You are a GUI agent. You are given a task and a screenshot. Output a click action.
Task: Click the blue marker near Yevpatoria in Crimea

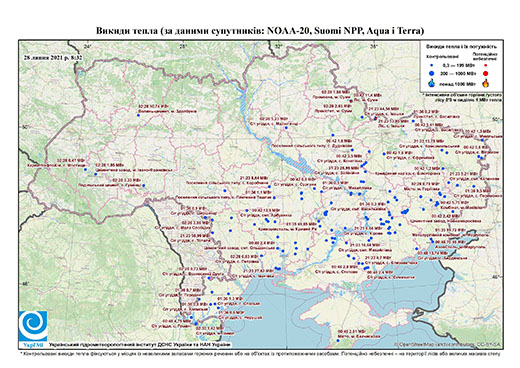click(x=338, y=340)
